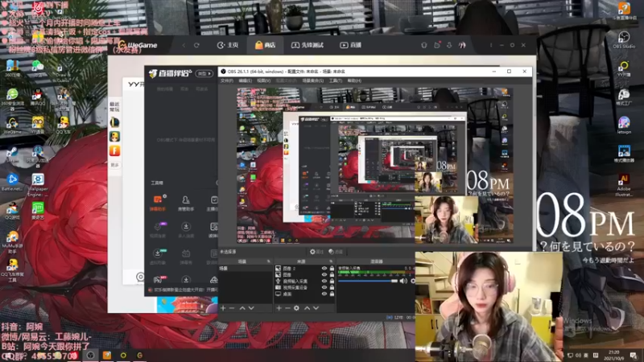
Task: Mute the audio input capture speaker icon
Action: [403, 281]
